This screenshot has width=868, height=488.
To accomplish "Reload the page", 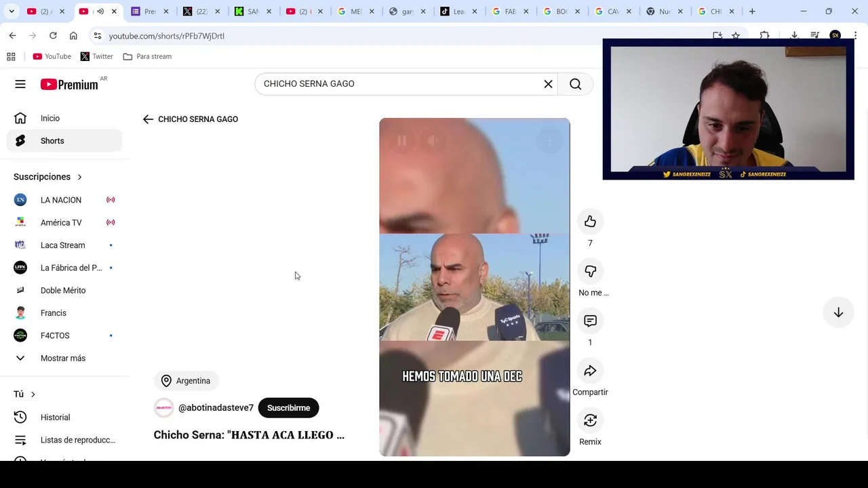I will pos(53,35).
